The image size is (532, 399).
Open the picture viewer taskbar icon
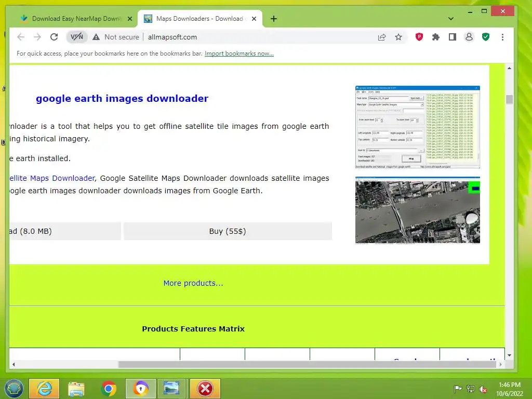pyautogui.click(x=172, y=389)
